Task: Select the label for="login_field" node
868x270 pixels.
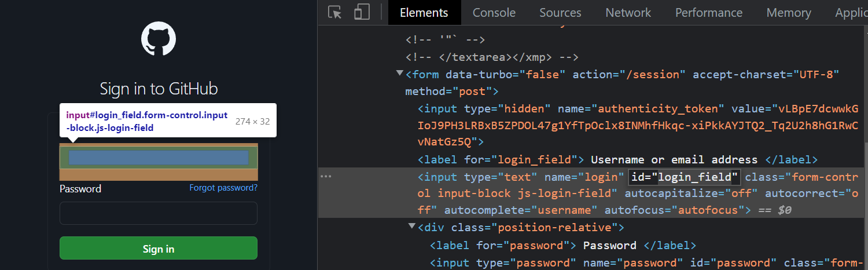Action: 617,159
